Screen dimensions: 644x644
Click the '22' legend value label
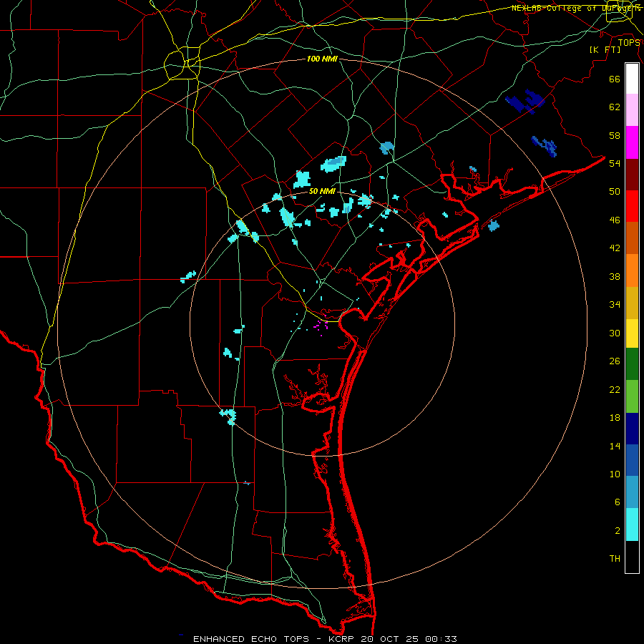pyautogui.click(x=615, y=390)
